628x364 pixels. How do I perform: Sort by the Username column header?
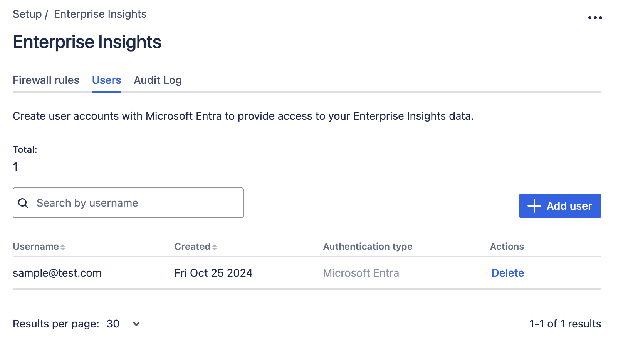click(x=36, y=247)
